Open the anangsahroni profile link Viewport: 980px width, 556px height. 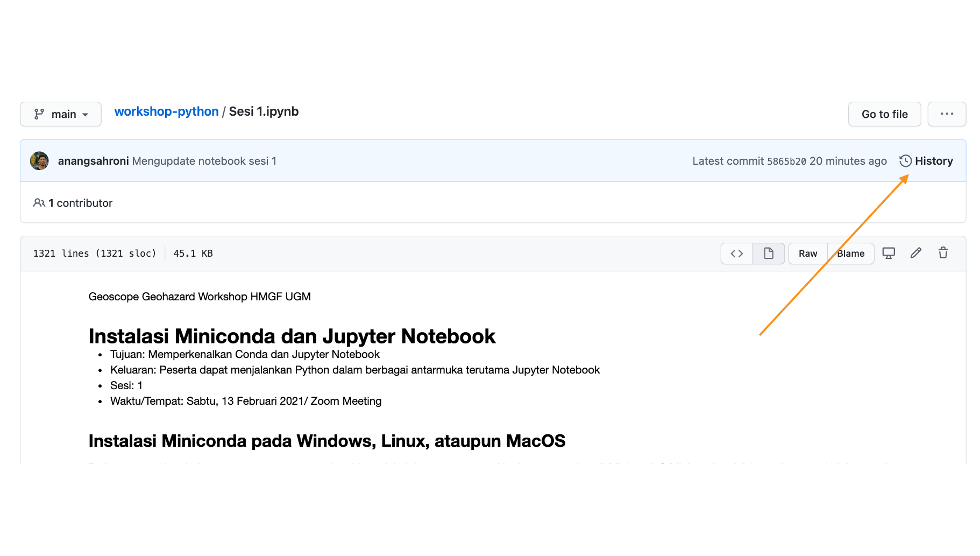[x=94, y=161]
